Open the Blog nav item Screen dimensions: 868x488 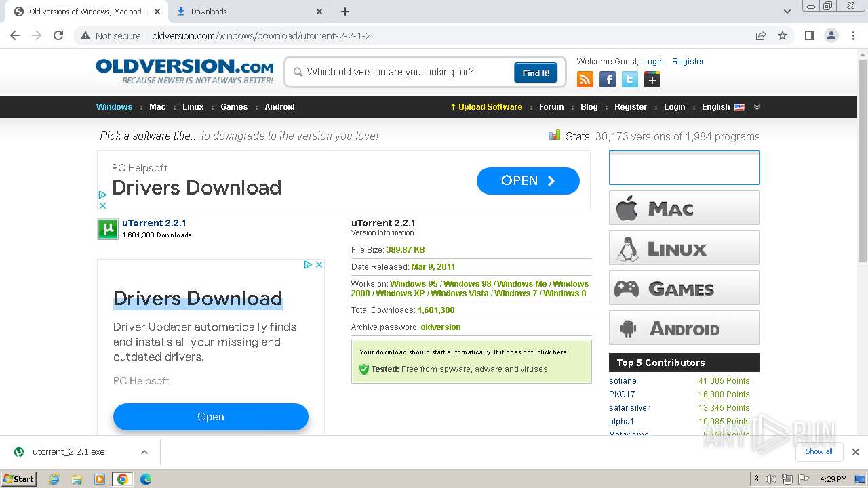pyautogui.click(x=589, y=107)
